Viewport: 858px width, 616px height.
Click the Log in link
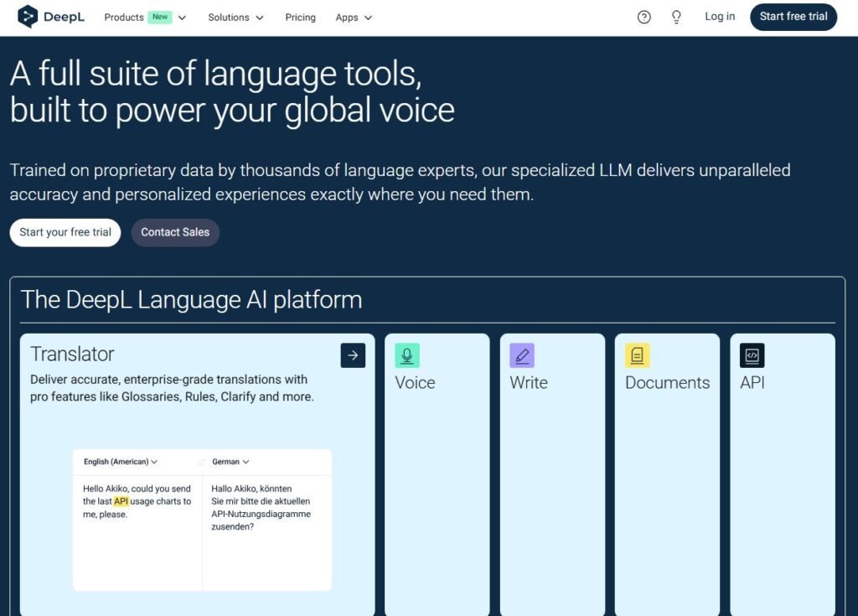point(719,17)
